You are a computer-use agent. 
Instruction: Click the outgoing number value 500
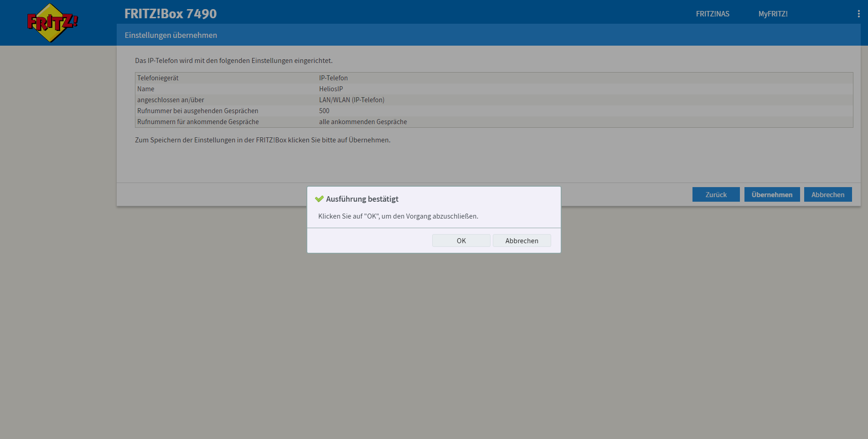coord(324,111)
